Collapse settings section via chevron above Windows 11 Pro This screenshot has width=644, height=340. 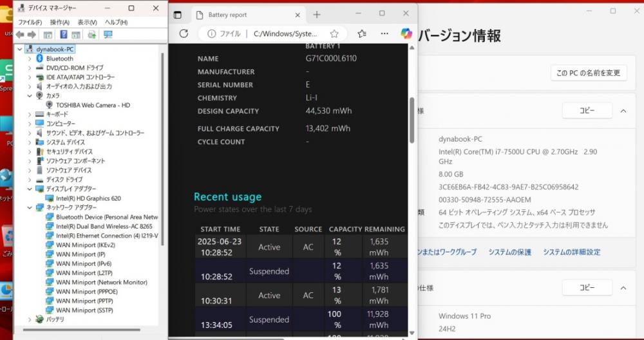[x=623, y=288]
